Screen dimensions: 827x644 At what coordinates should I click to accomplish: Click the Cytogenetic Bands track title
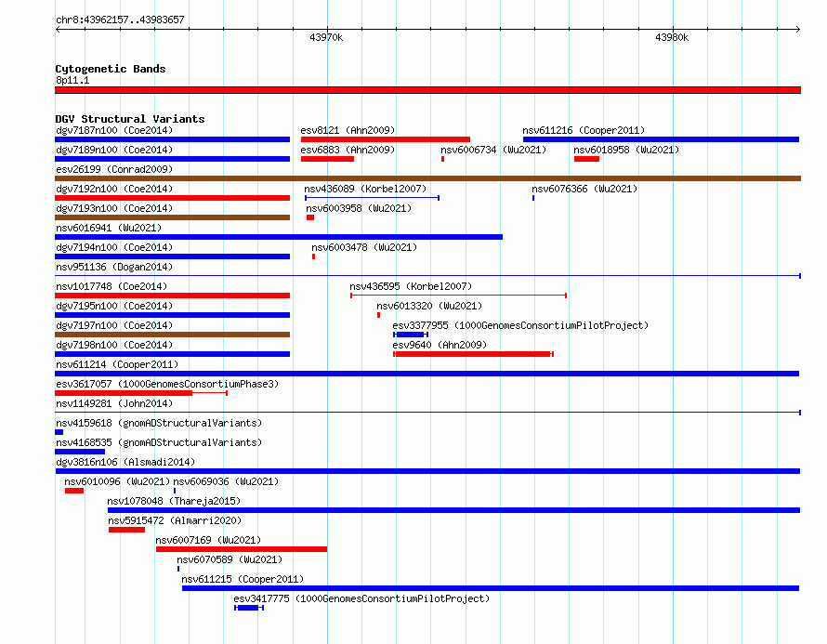pos(111,69)
